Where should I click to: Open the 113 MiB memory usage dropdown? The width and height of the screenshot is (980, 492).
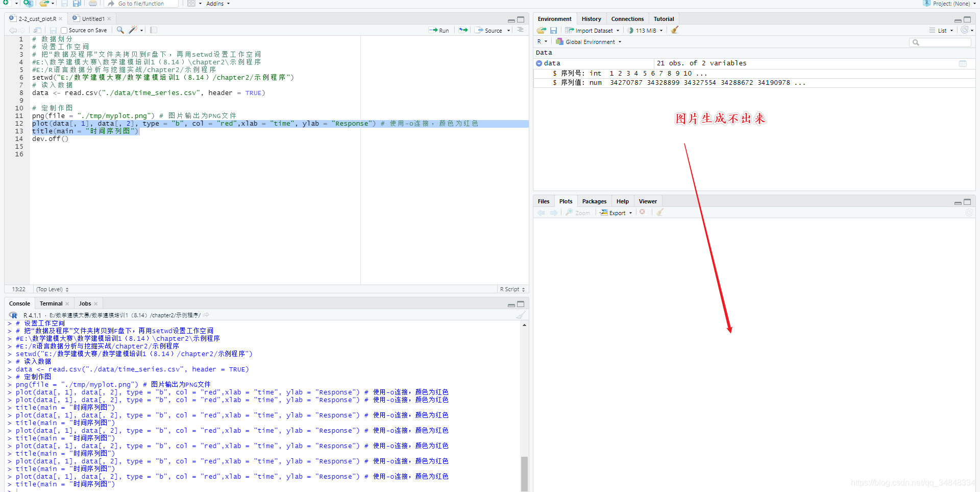(645, 31)
